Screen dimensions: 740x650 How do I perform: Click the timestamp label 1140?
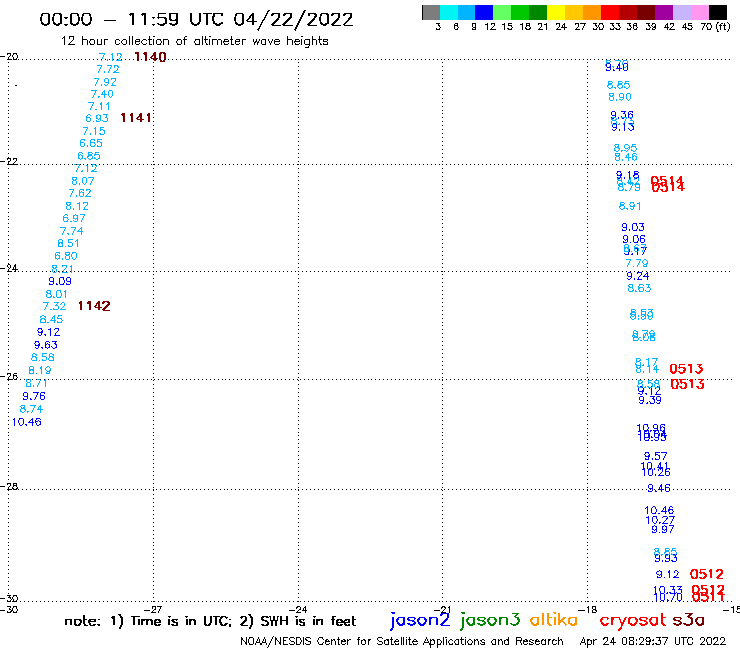[x=150, y=57]
